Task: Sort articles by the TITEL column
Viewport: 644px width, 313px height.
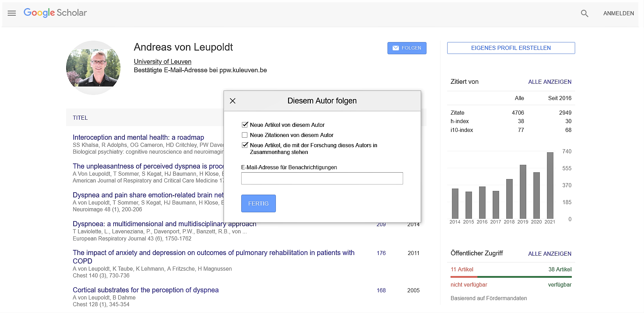Action: pyautogui.click(x=80, y=118)
